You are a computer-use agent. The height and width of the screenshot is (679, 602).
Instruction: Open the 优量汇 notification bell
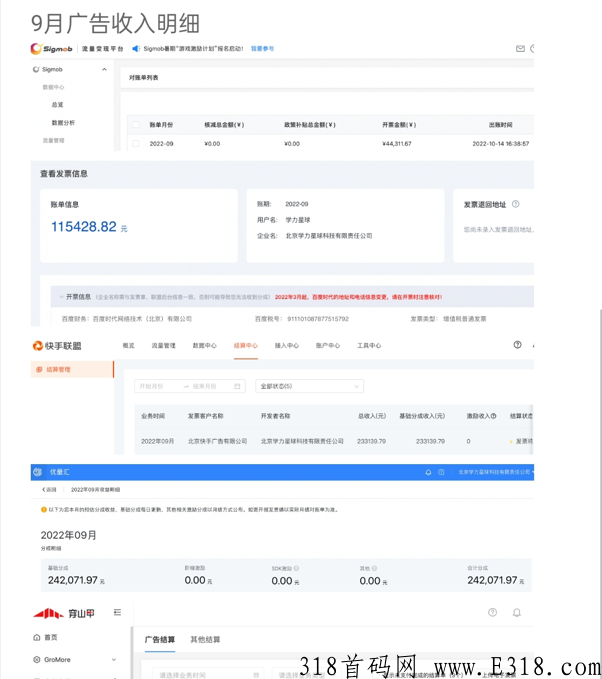coord(428,472)
